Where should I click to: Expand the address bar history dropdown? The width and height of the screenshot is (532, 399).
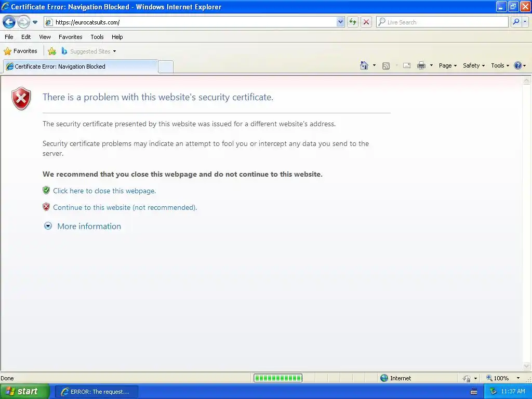click(x=340, y=22)
